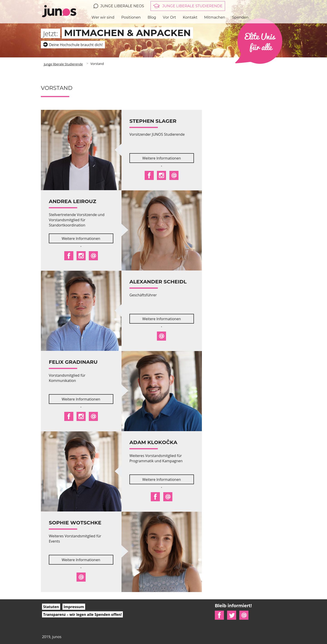Open the footer Facebook icon
This screenshot has height=644, width=327.
219,615
